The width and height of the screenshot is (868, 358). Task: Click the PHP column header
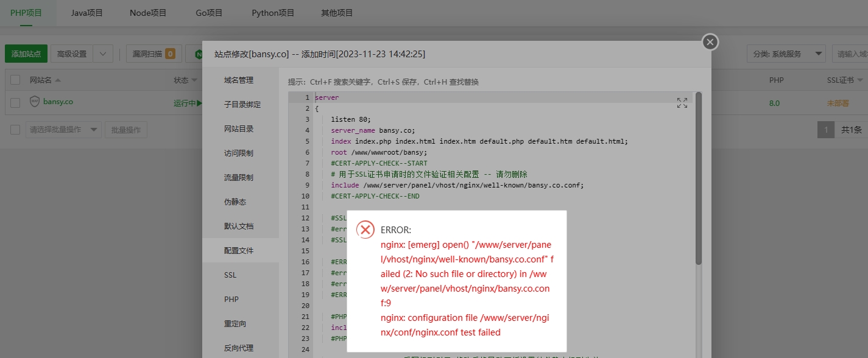(776, 80)
